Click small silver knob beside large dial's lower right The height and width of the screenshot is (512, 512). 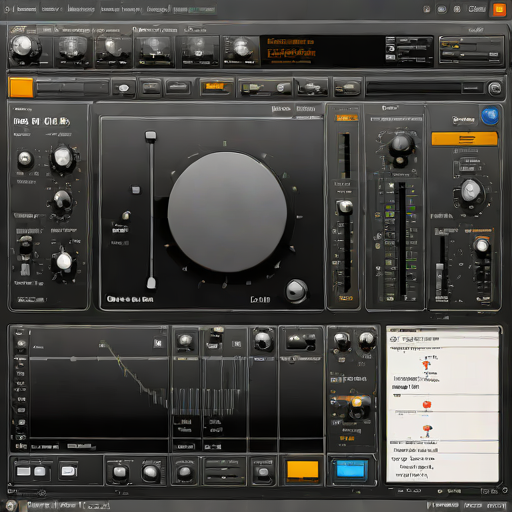coord(296,291)
